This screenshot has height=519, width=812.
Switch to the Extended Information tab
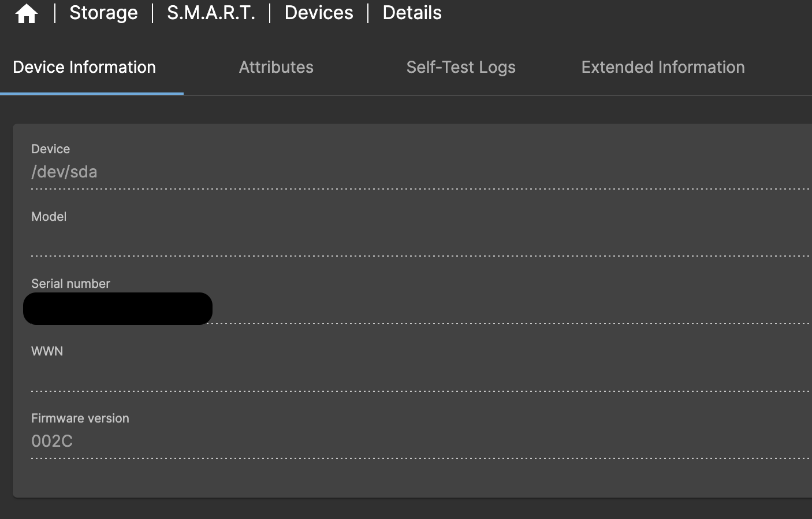click(x=662, y=67)
